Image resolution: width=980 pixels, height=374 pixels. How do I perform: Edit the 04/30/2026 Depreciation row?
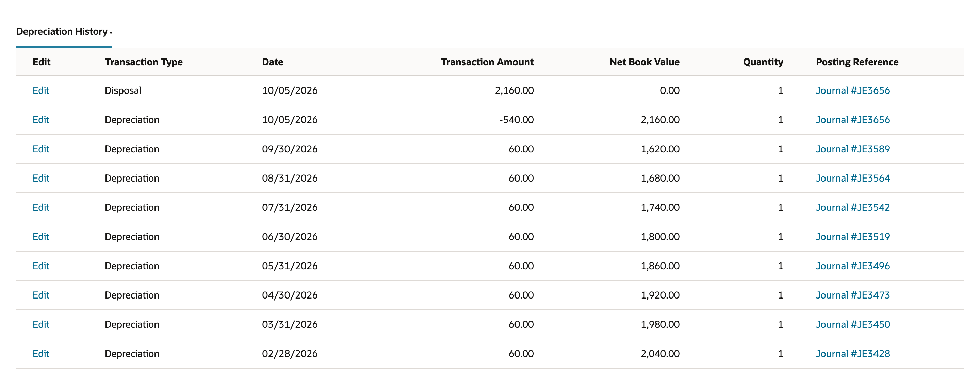click(41, 295)
